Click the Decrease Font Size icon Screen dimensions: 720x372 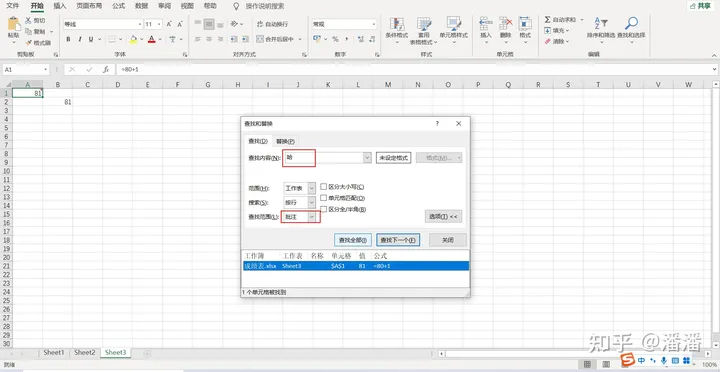click(180, 24)
